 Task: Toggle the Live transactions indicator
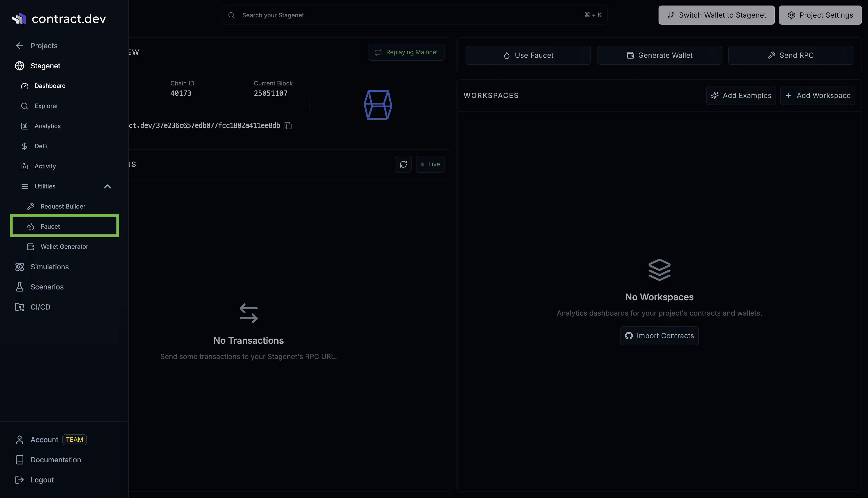430,164
